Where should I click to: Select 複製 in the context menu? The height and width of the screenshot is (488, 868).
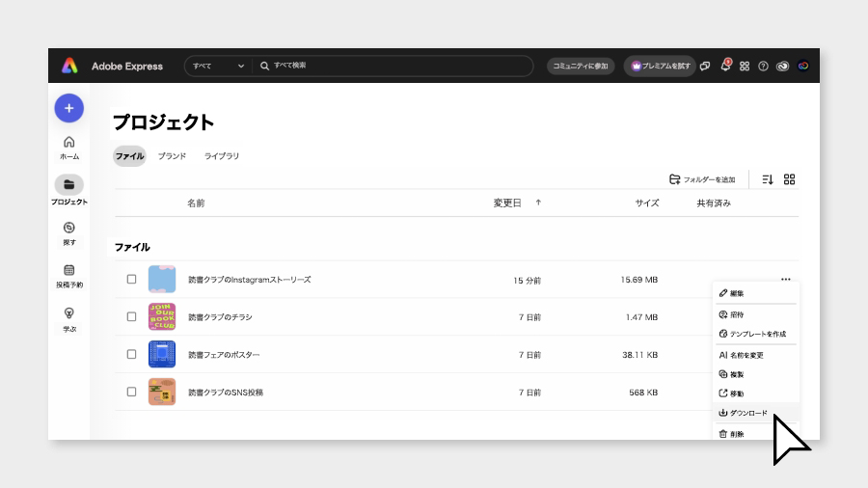click(x=755, y=374)
